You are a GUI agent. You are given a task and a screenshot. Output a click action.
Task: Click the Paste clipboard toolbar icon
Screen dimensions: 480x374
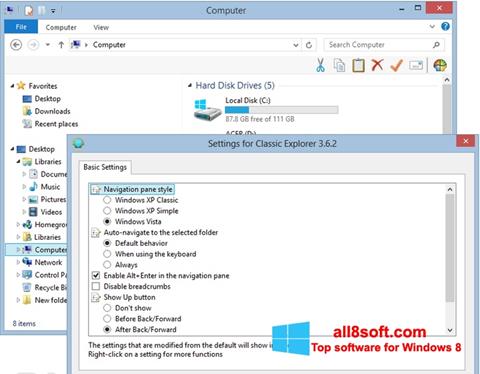coord(358,65)
